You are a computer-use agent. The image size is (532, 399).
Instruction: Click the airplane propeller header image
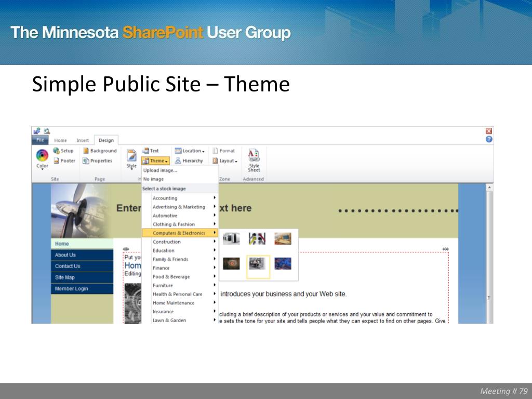click(x=81, y=211)
